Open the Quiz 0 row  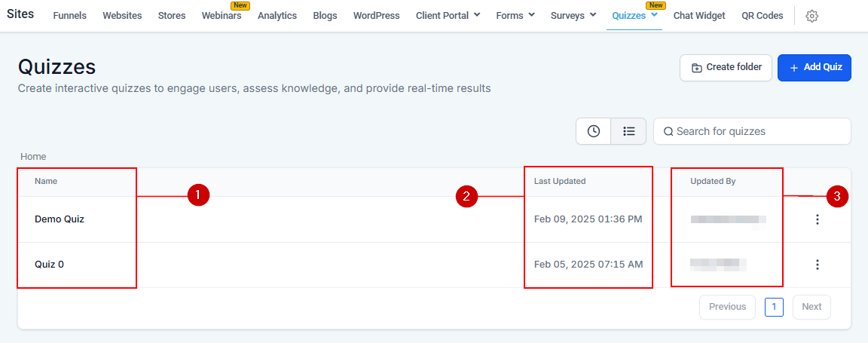pyautogui.click(x=434, y=265)
